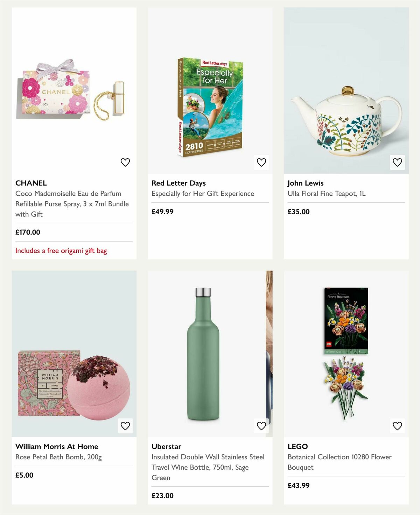Open Especially for Her Gift Experience listing

pyautogui.click(x=202, y=193)
